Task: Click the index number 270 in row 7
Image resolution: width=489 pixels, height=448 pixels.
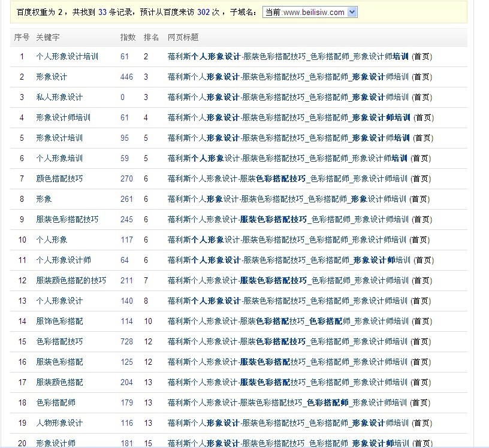Action: (x=126, y=179)
